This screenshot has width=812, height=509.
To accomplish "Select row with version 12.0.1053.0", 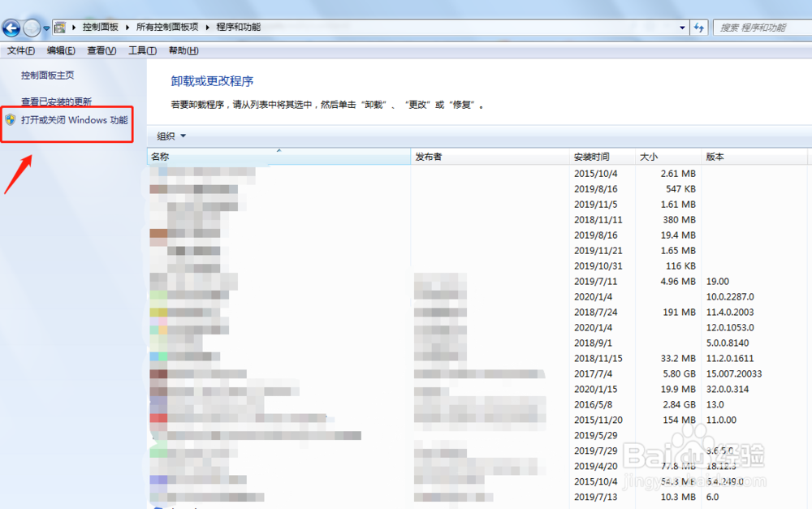I will coord(478,327).
